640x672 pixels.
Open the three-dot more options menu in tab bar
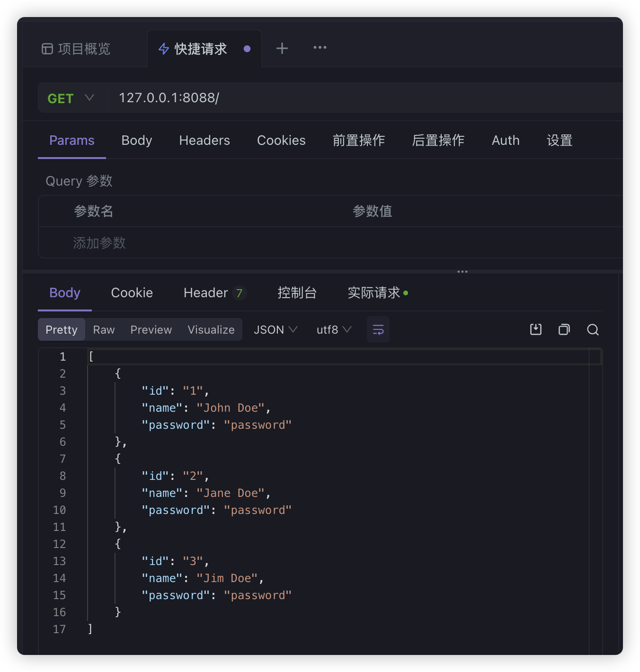pyautogui.click(x=320, y=47)
